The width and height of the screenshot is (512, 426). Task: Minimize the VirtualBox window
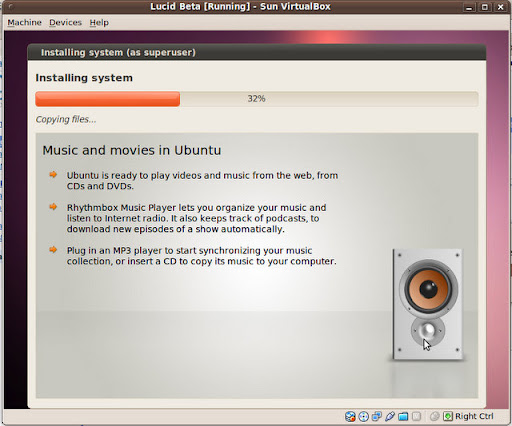point(469,7)
